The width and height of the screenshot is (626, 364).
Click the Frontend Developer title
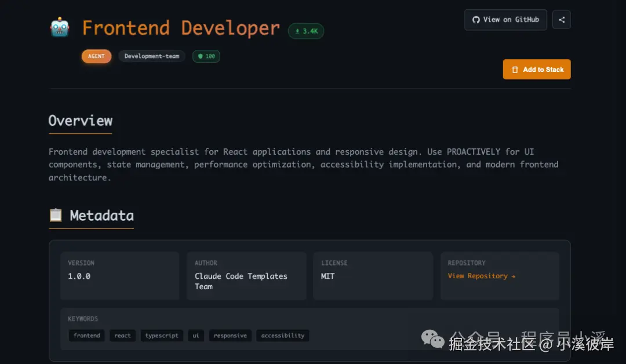(181, 28)
